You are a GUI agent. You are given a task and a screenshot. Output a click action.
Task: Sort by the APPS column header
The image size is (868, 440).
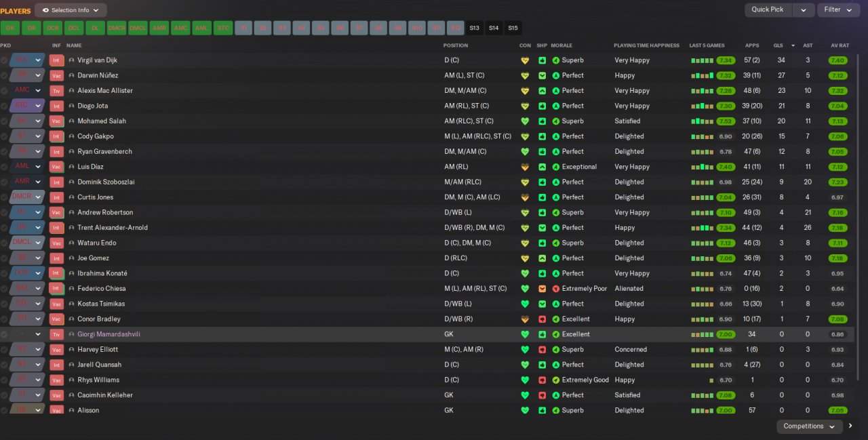tap(752, 45)
